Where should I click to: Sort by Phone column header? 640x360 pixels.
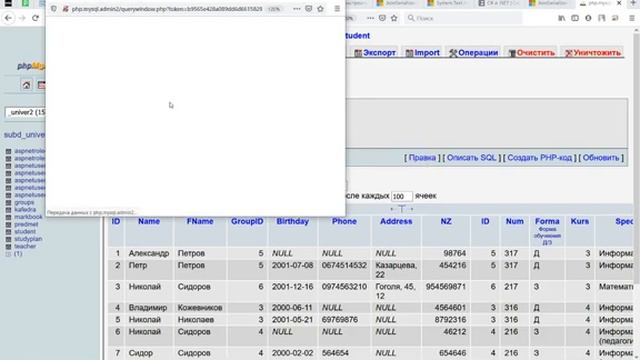[x=344, y=221]
